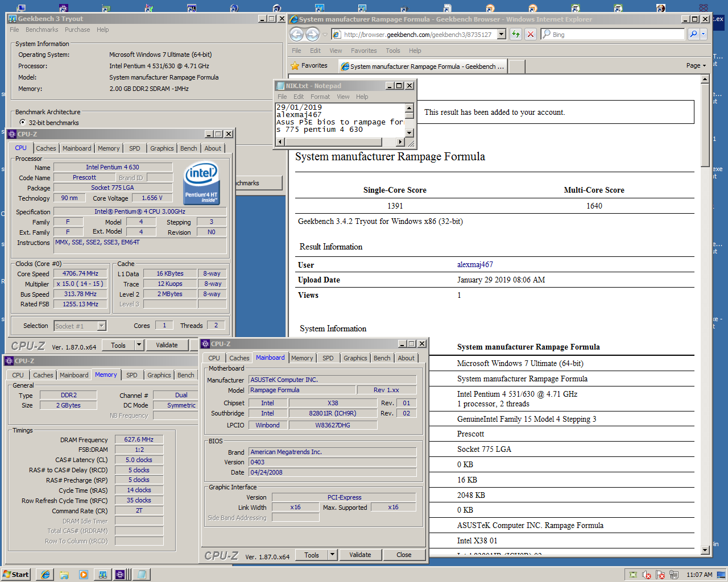This screenshot has width=728, height=582.
Task: Open a new Internet Explorer tab
Action: (516, 66)
